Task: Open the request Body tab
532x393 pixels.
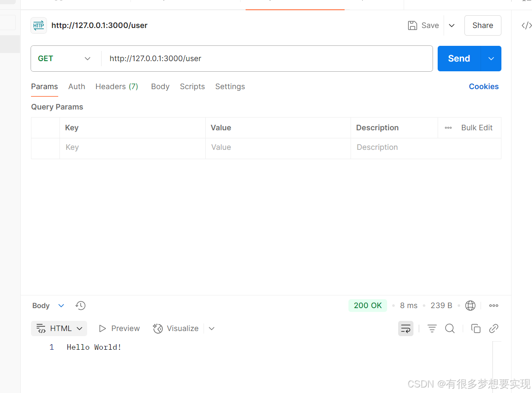Action: [160, 87]
